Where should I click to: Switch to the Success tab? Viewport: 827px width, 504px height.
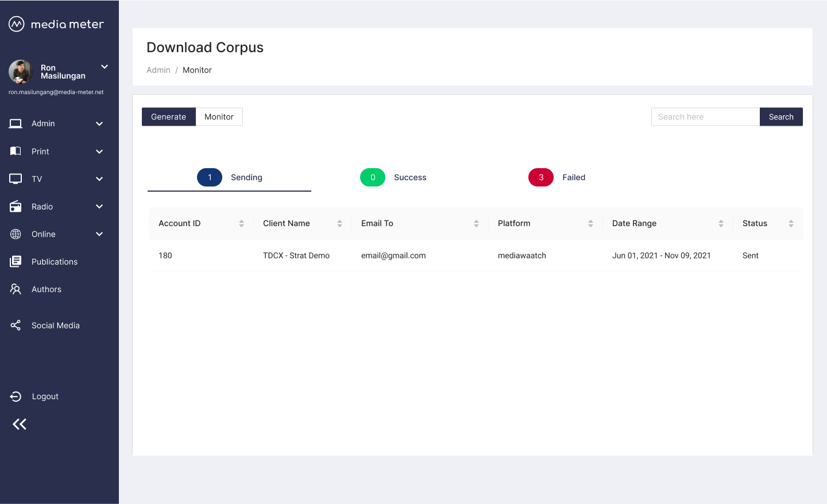(x=393, y=177)
